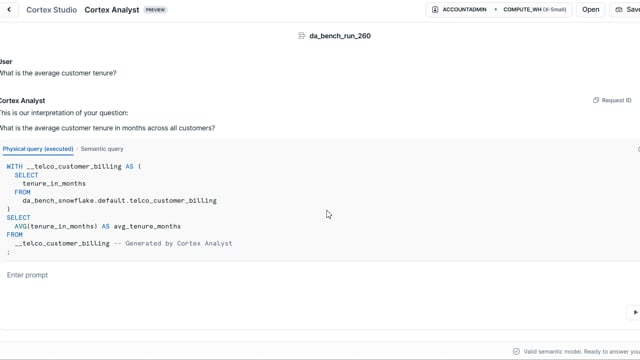Click the Cortex Analyst page title
Image resolution: width=640 pixels, height=360 pixels.
(x=112, y=10)
